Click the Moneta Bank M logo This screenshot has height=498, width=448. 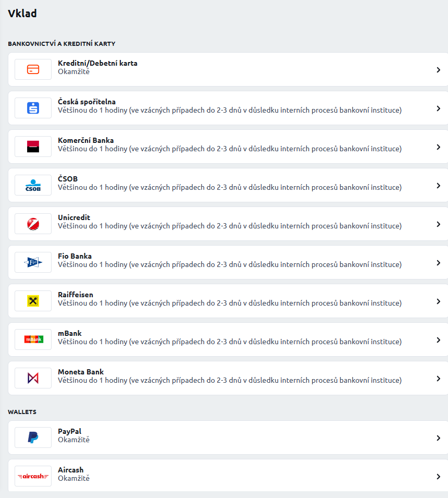coord(33,378)
